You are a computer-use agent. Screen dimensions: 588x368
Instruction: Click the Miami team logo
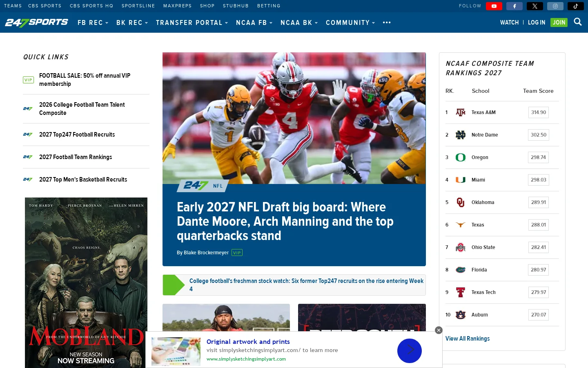tap(461, 180)
